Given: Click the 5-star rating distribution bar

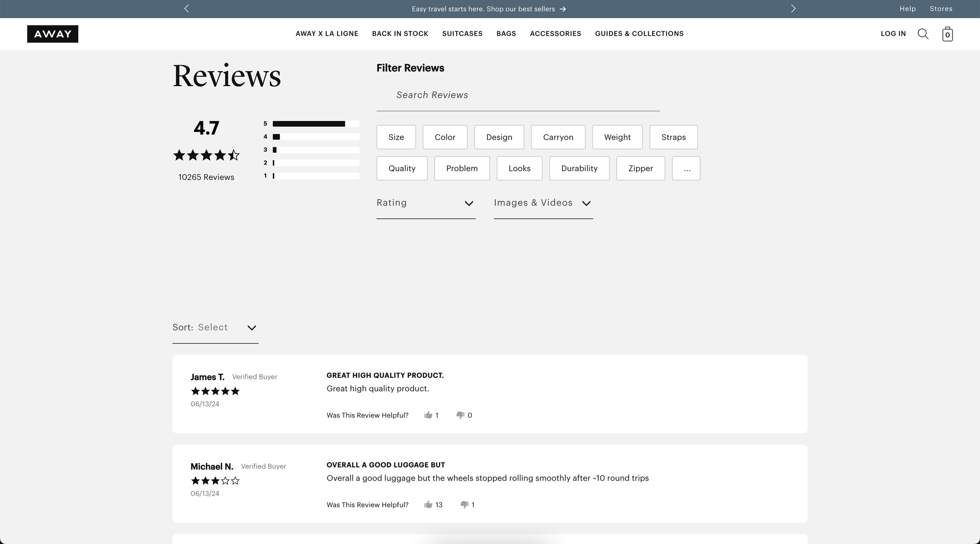Looking at the screenshot, I should 316,123.
